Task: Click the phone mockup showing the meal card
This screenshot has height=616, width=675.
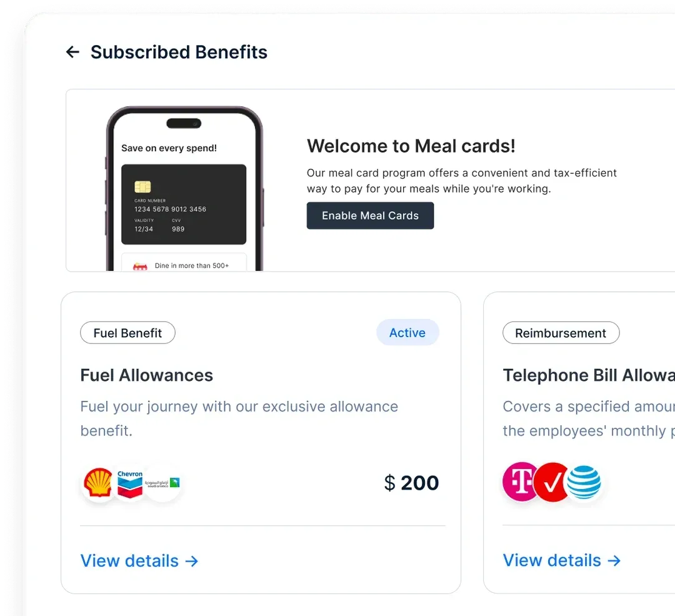Action: click(184, 188)
